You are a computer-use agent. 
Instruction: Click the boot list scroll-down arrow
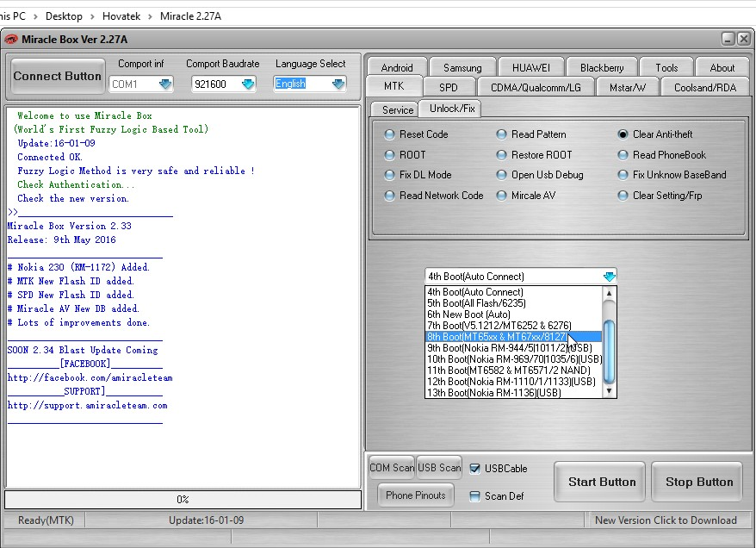pos(609,391)
